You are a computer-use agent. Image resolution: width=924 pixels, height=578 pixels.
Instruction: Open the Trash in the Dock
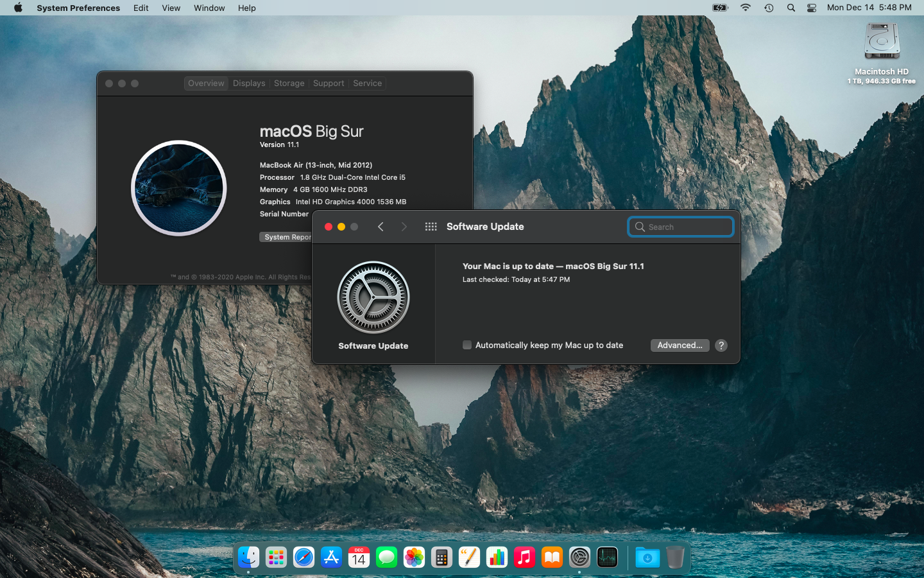675,557
